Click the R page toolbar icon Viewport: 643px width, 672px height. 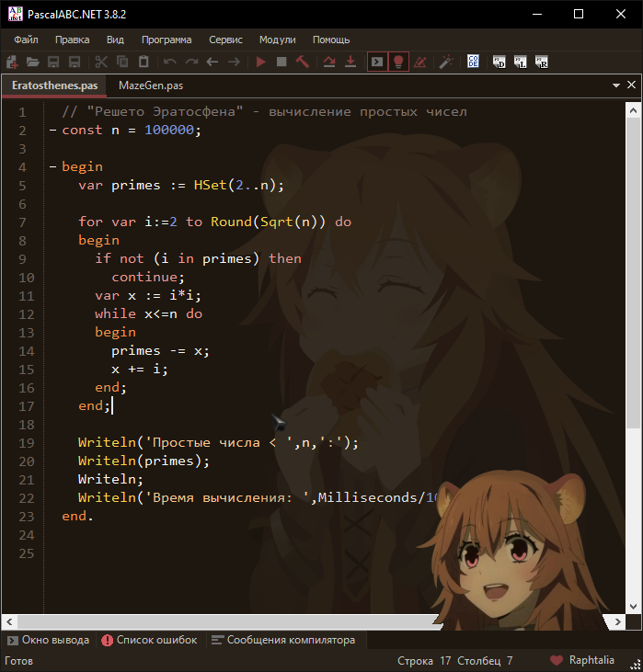tap(541, 63)
